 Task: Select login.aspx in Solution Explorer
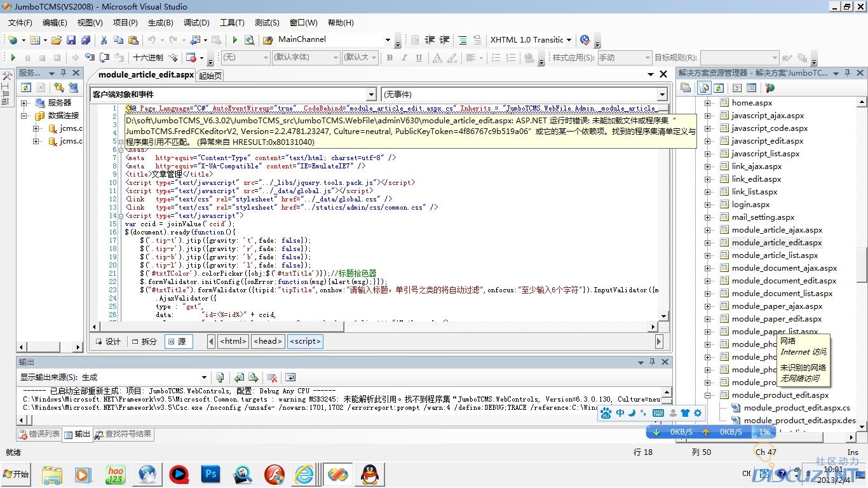(750, 205)
